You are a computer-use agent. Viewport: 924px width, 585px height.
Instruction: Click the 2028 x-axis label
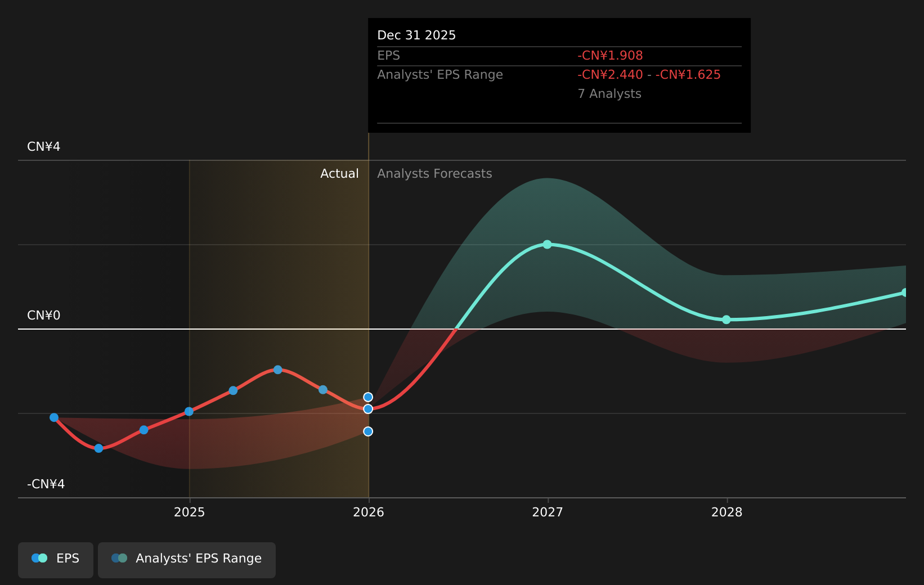(x=727, y=512)
